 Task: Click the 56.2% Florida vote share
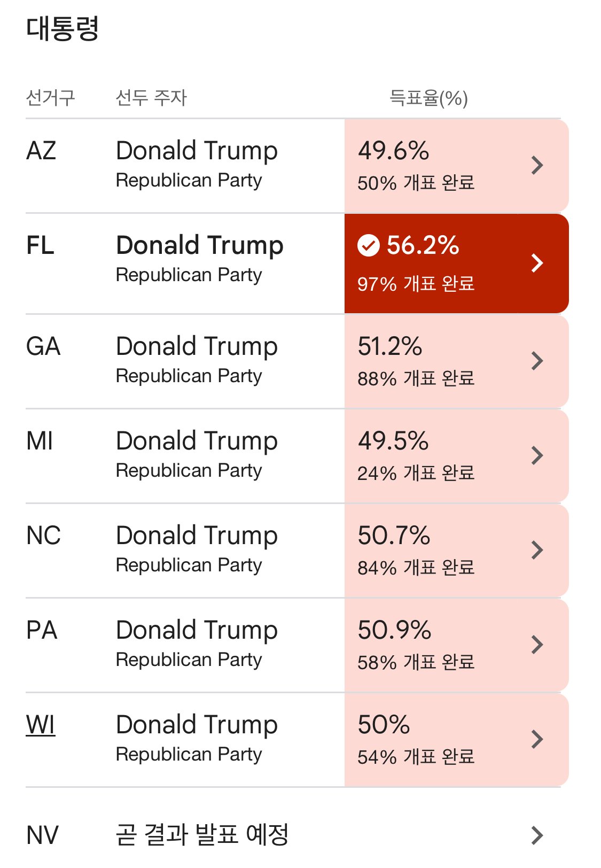click(423, 245)
